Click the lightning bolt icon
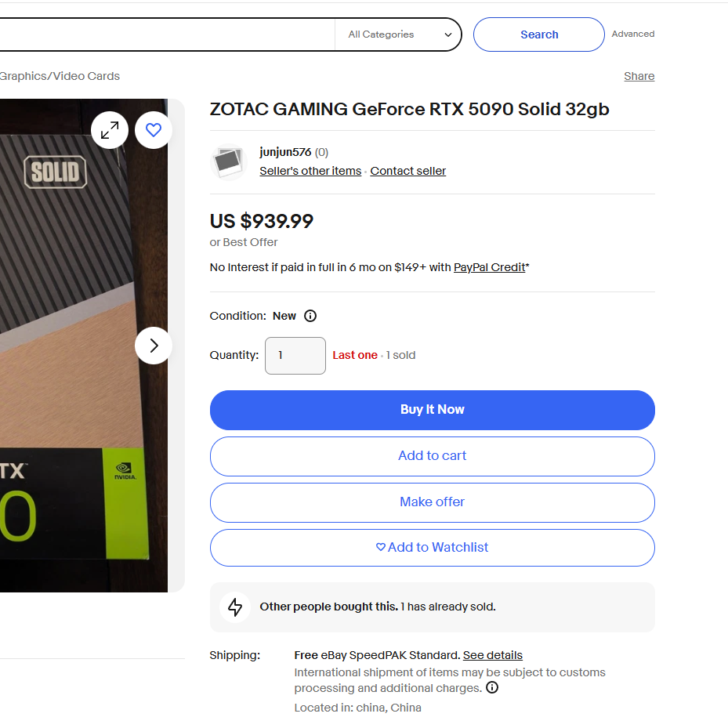 (x=235, y=607)
